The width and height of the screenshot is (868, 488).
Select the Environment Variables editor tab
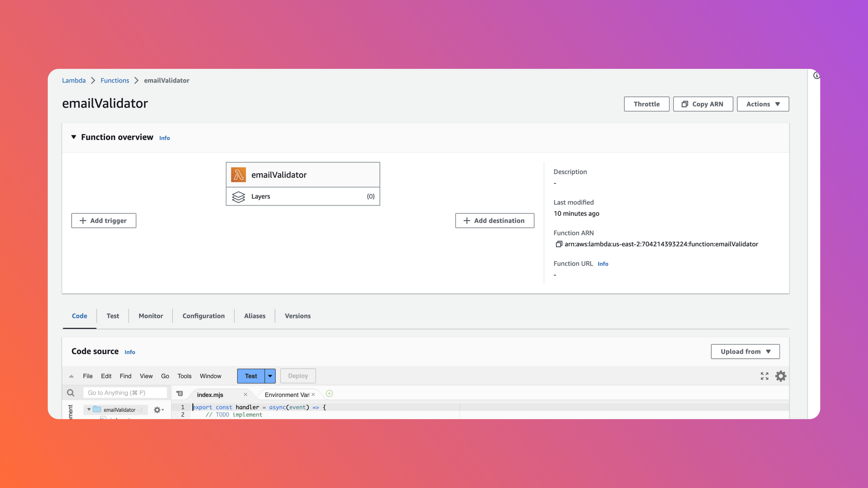point(287,395)
